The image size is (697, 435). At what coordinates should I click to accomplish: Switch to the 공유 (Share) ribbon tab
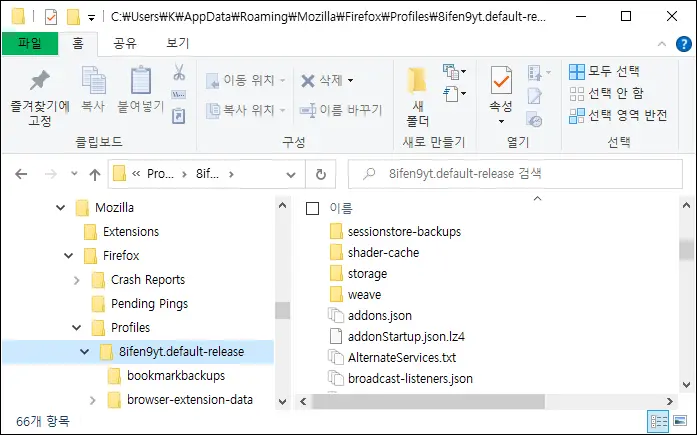(125, 43)
